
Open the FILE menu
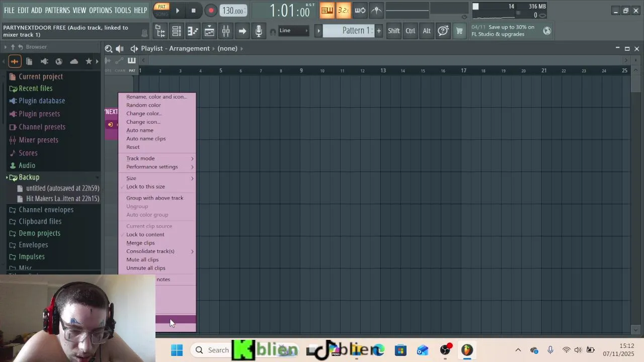(9, 10)
